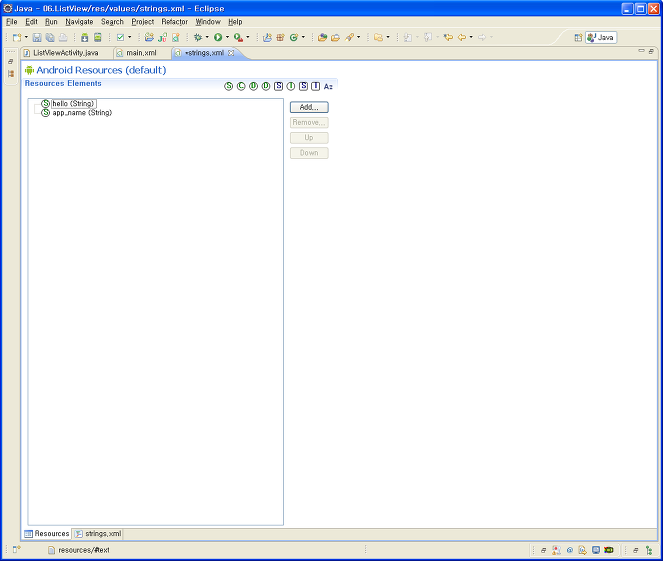
Task: Click the New JUnit test icon
Action: click(x=162, y=38)
